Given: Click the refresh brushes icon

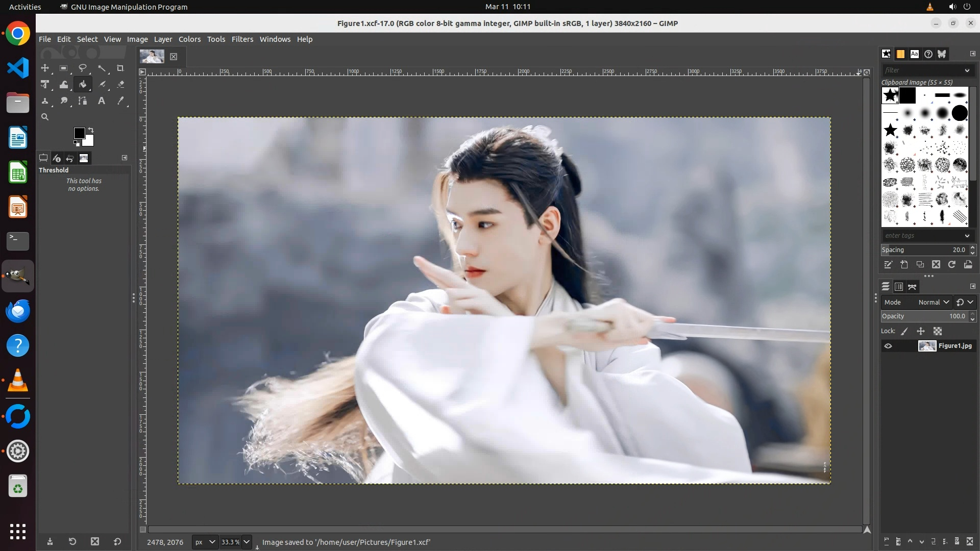Looking at the screenshot, I should pyautogui.click(x=952, y=264).
